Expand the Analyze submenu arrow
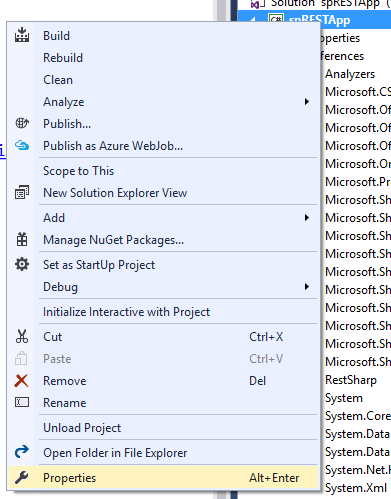The width and height of the screenshot is (391, 499). coord(307,102)
